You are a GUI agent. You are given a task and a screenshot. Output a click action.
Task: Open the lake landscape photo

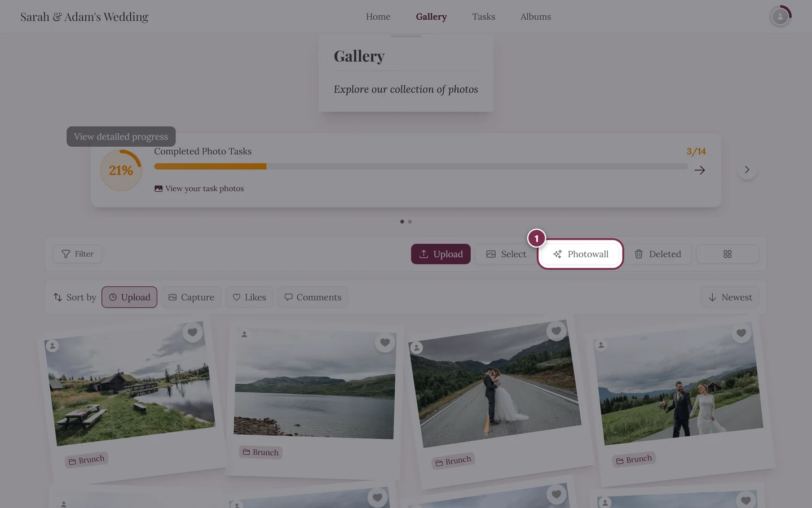pyautogui.click(x=315, y=384)
